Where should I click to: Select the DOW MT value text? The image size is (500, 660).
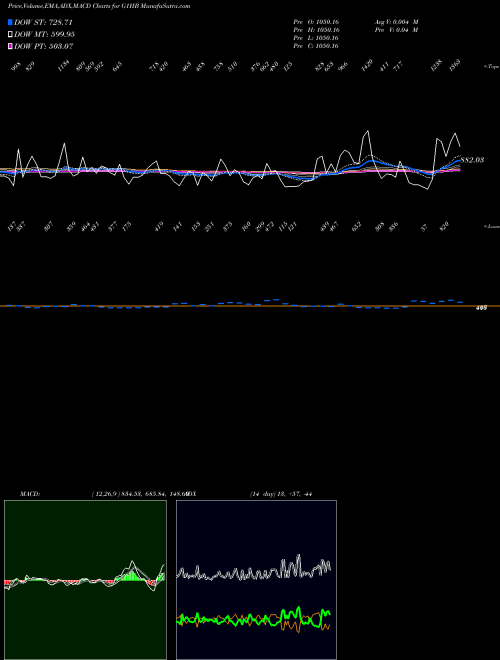click(44, 34)
